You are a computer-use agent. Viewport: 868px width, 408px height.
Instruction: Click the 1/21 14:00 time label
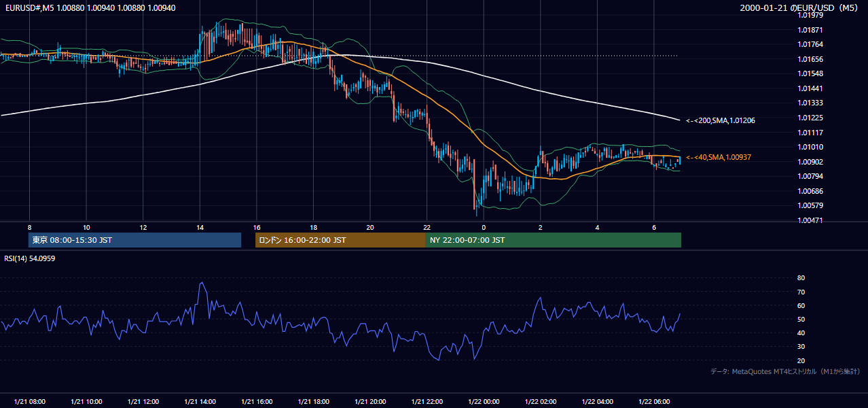[x=200, y=402]
